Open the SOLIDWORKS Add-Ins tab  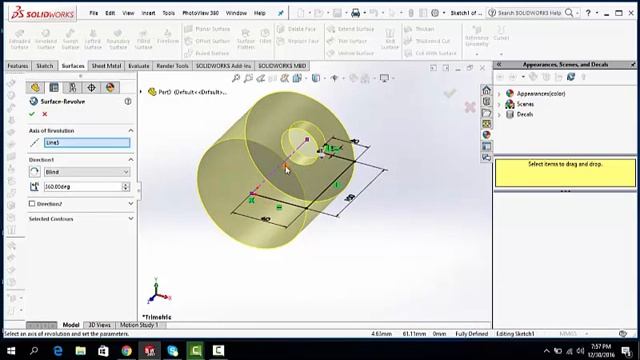click(x=223, y=66)
